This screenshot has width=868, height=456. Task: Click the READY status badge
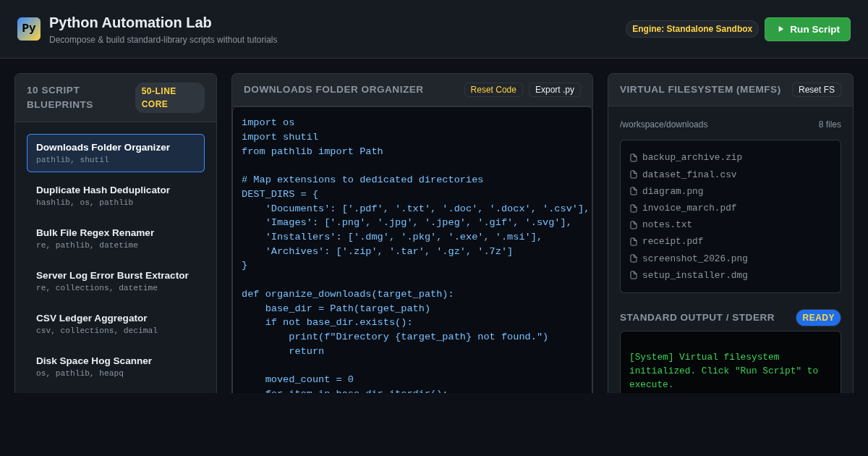point(818,318)
